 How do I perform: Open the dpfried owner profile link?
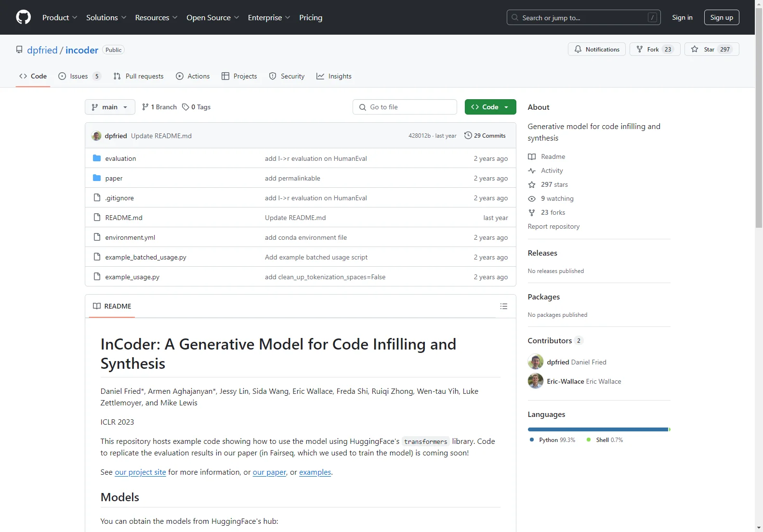(x=42, y=50)
